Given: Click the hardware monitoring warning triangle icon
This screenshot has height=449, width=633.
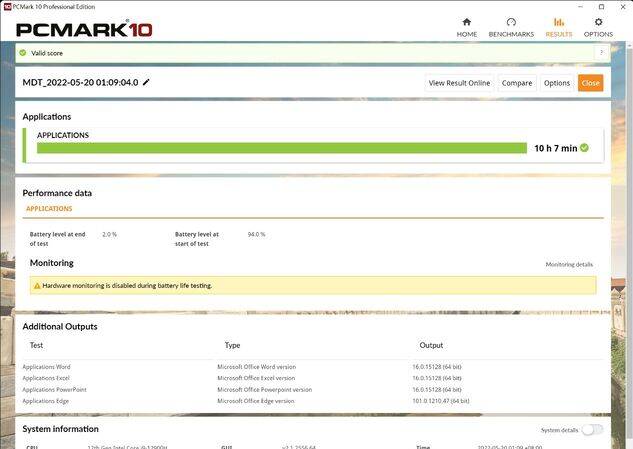Looking at the screenshot, I should [37, 285].
